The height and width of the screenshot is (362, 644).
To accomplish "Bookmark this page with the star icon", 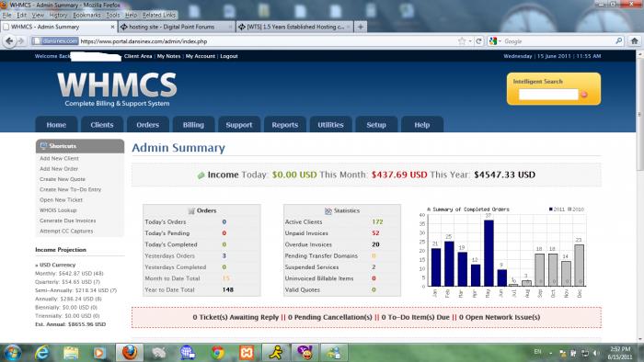I will 462,41.
